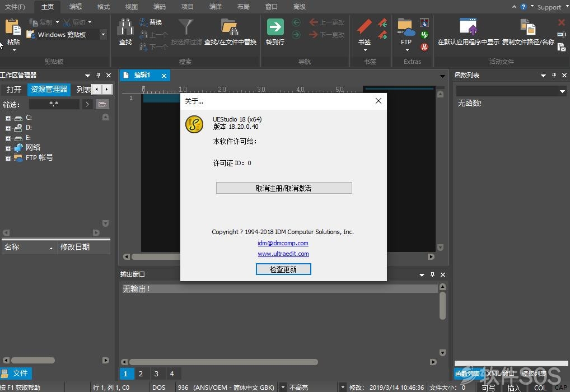
Task: Open the Windows clipboard dropdown
Action: click(103, 35)
